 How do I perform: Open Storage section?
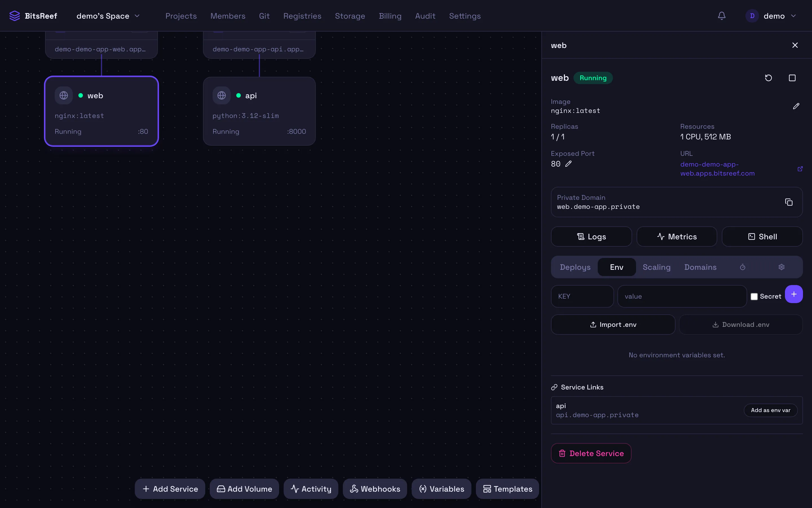350,16
